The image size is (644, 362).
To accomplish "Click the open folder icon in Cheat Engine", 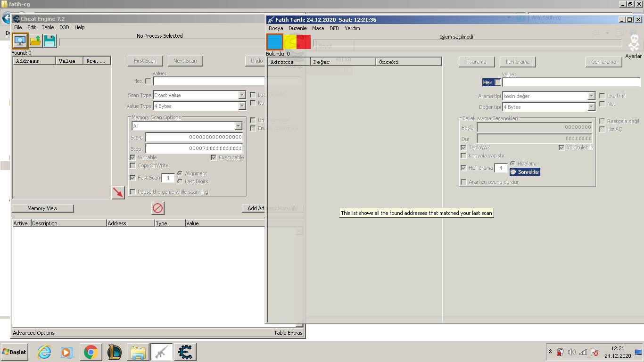I will (x=35, y=41).
